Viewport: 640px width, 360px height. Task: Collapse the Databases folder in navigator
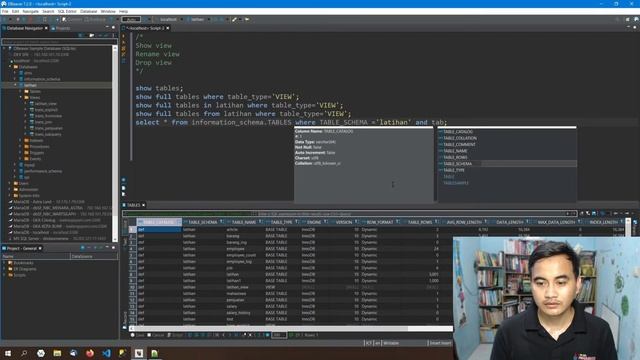(x=10, y=67)
